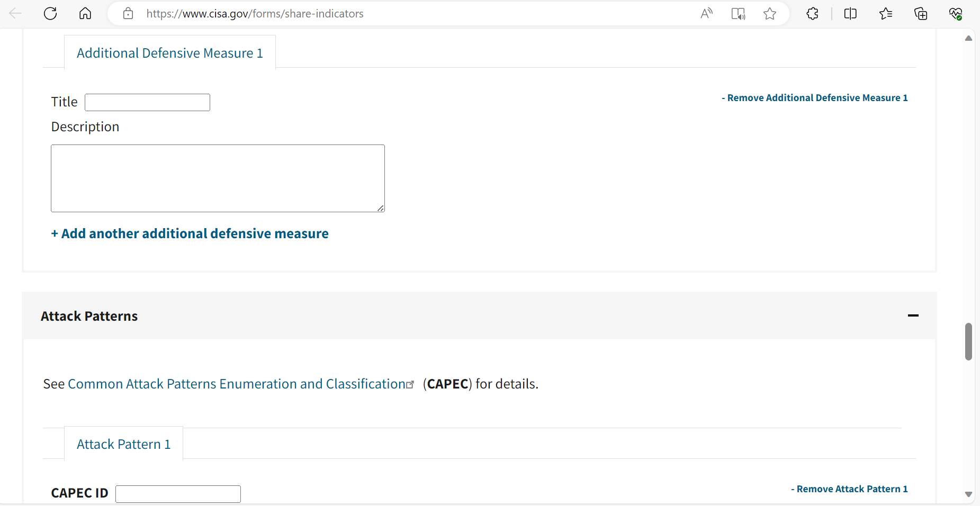Click Add another additional defensive measure
980x506 pixels.
[190, 233]
